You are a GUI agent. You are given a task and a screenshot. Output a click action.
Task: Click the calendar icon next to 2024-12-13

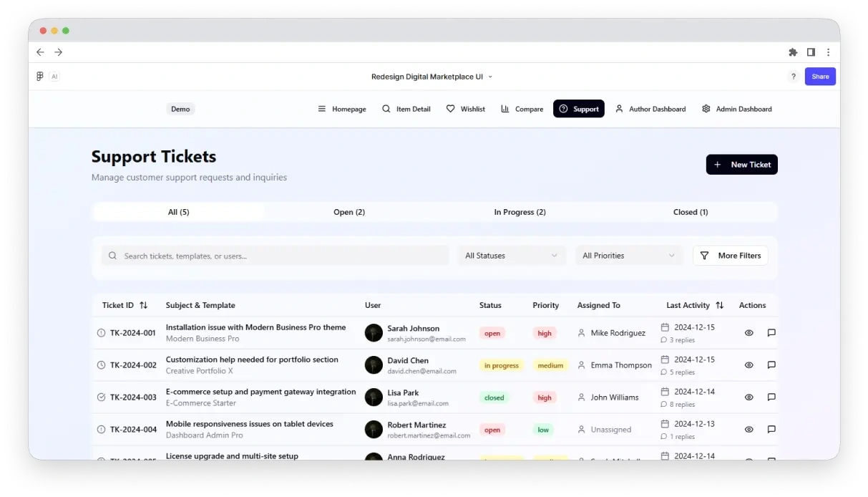(x=665, y=423)
